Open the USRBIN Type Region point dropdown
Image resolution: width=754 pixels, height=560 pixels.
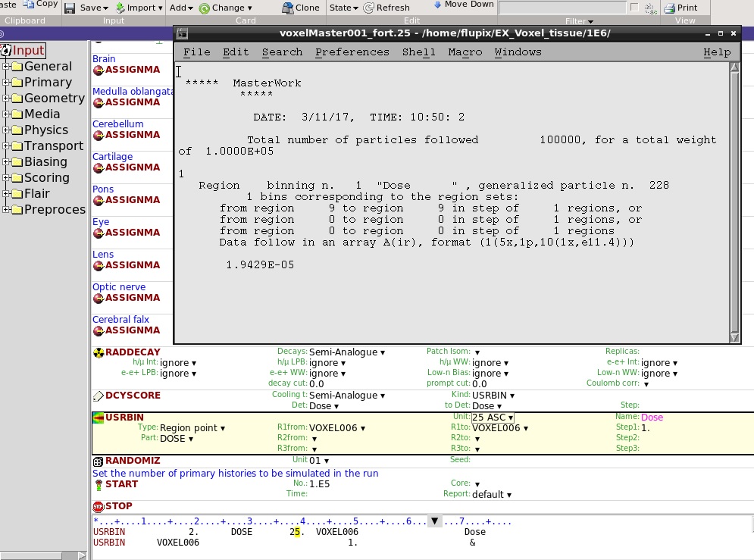192,428
